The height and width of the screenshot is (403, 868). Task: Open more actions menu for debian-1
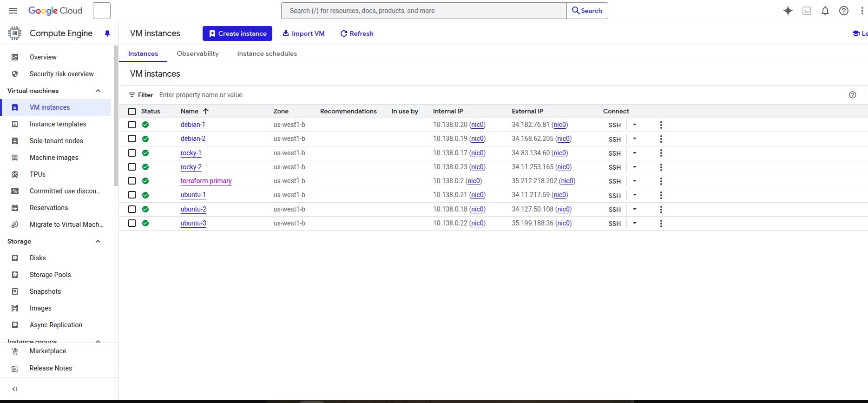click(x=661, y=125)
